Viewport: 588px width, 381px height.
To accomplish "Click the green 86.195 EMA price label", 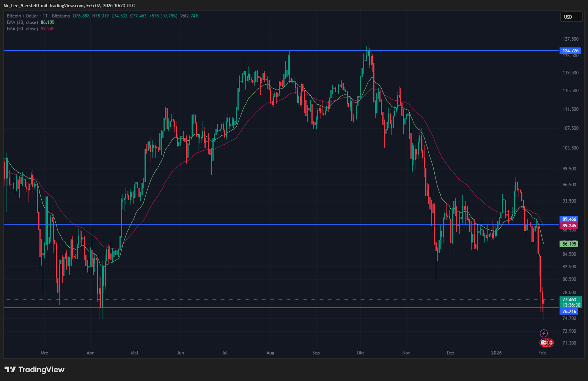I will [x=569, y=244].
